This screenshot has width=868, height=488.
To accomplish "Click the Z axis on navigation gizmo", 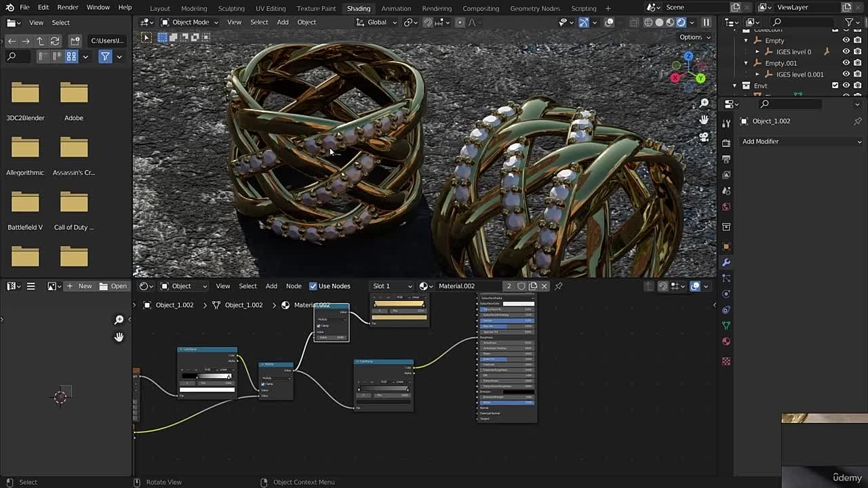I will (688, 56).
